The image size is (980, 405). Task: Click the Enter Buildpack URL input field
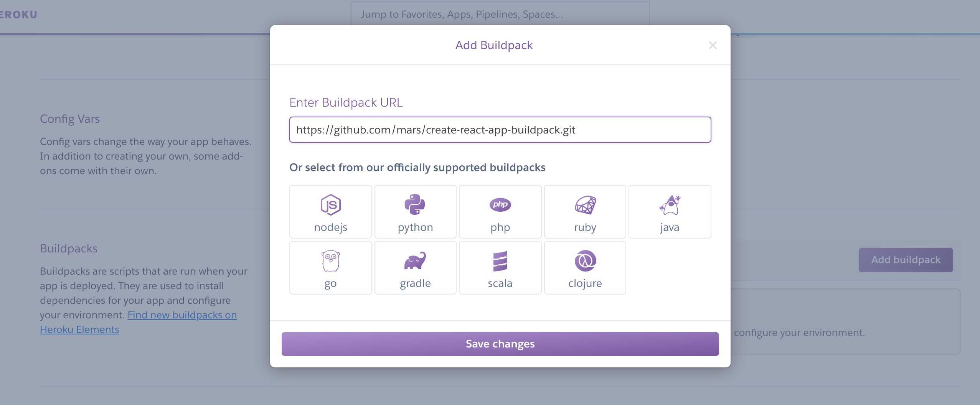click(x=500, y=130)
